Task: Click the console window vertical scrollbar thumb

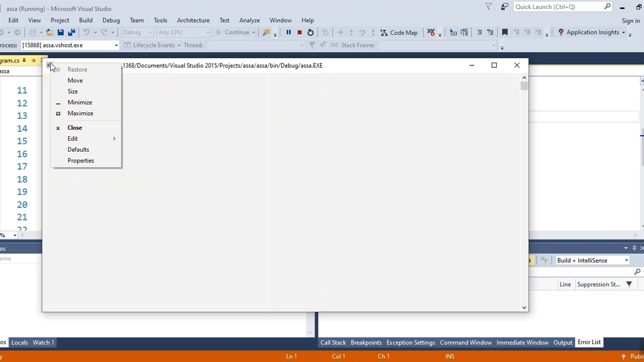Action: coord(524,86)
